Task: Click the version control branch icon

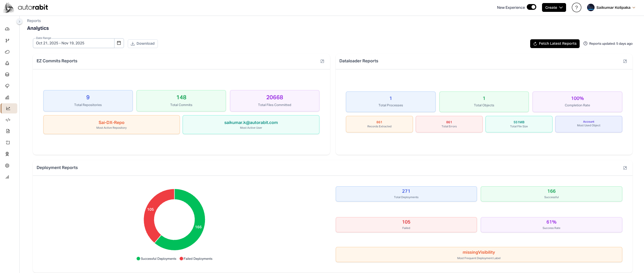Action: point(7,41)
